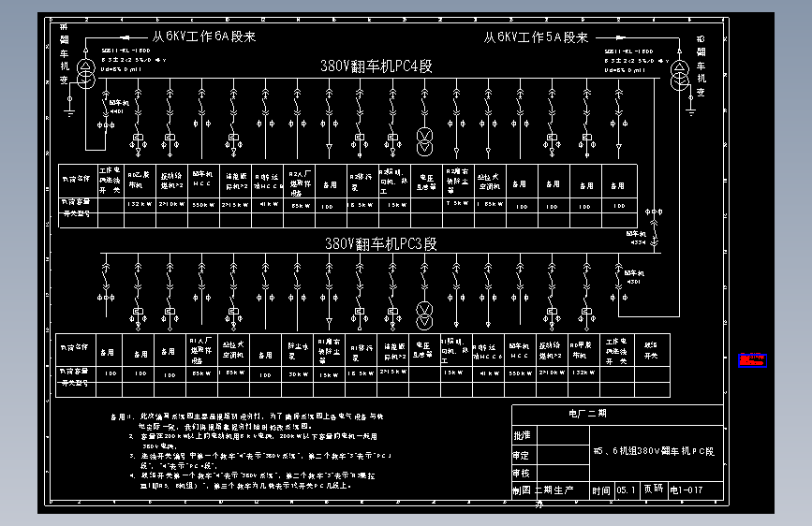Click the title '380V翻车机PC4段'
The image size is (812, 526).
[376, 66]
